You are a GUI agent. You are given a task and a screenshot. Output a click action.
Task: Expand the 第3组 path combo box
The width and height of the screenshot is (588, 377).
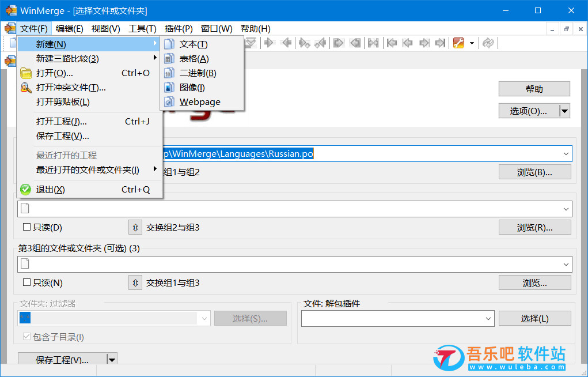(x=566, y=265)
